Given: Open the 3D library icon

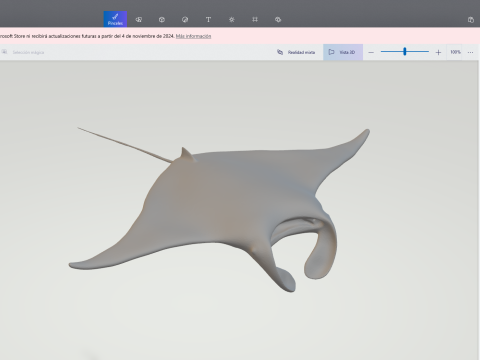Looking at the screenshot, I should (278, 20).
